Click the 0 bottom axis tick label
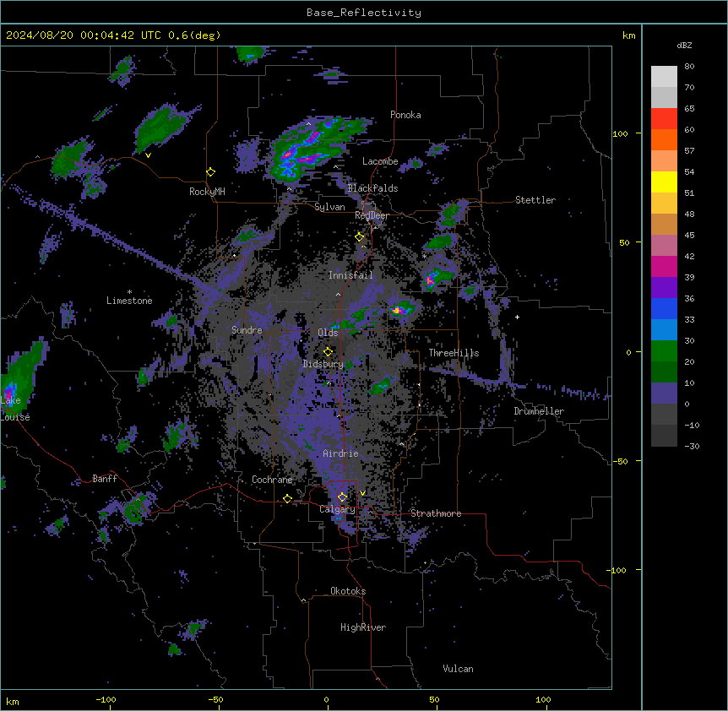This screenshot has height=711, width=728. tap(326, 699)
